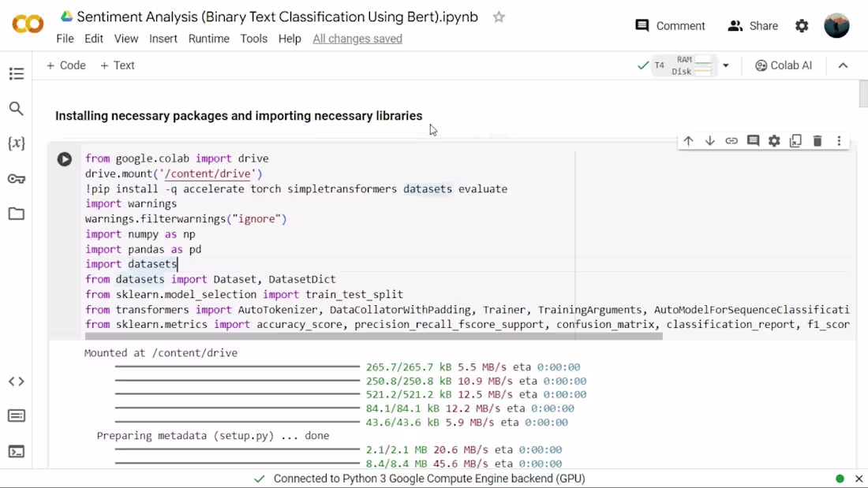Add a comment to the code cell
868x488 pixels.
(753, 140)
